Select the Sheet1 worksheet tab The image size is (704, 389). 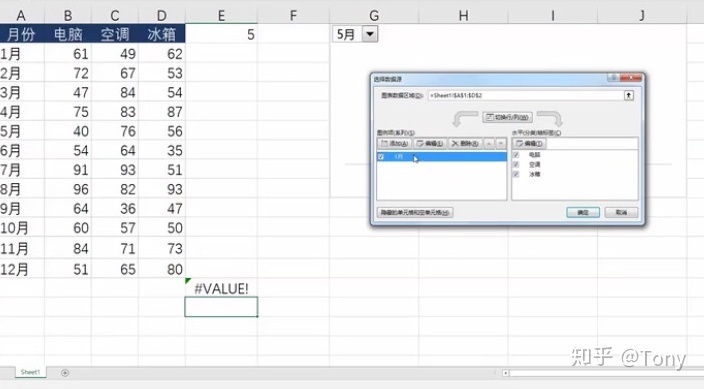click(x=30, y=372)
